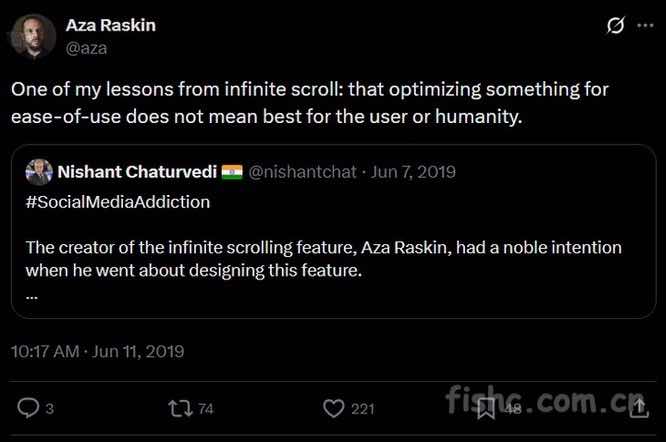This screenshot has width=666, height=442.
Task: Open the @nishantchat handle
Action: [301, 172]
